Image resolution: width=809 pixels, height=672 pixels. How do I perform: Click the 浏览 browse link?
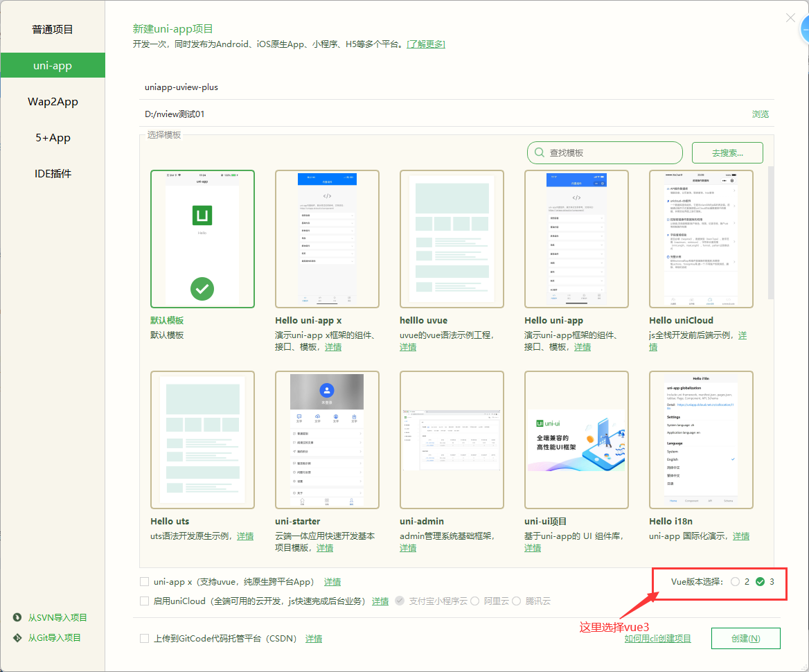click(760, 114)
